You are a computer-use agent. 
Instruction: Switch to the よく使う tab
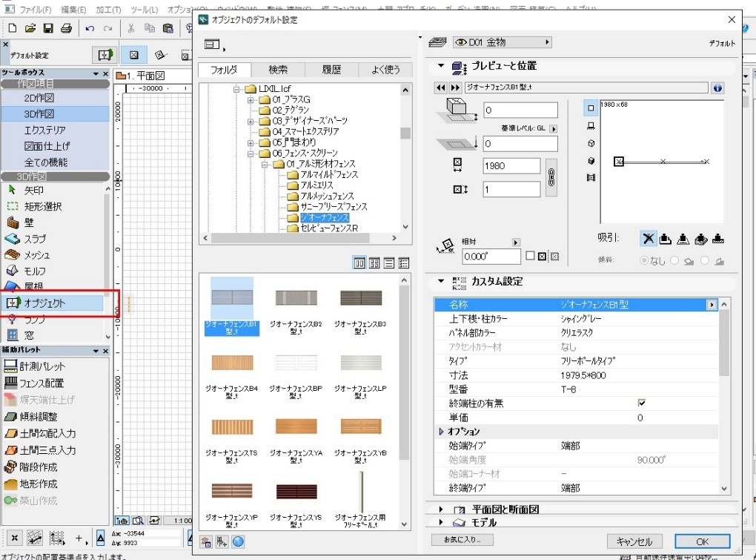point(385,70)
